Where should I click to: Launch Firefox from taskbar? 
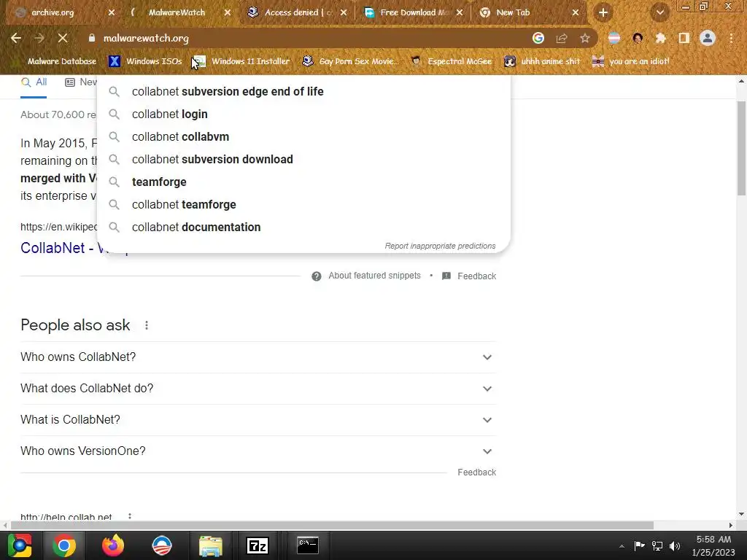[x=113, y=545]
